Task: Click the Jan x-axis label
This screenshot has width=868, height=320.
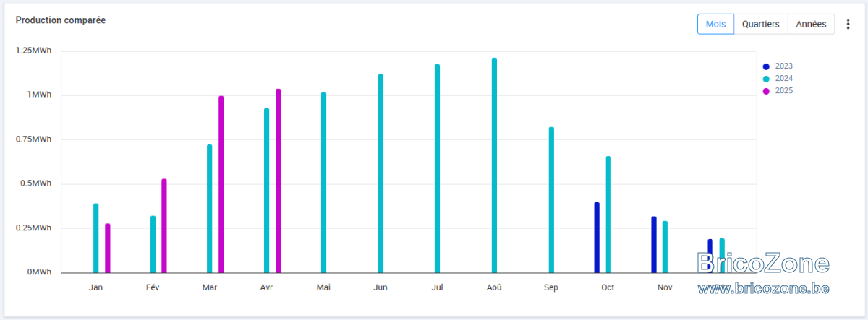Action: 95,287
